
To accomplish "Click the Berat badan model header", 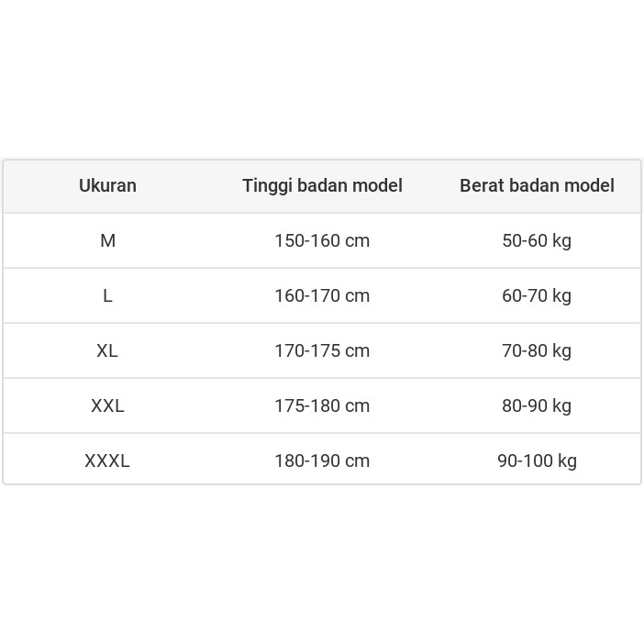I will (537, 185).
